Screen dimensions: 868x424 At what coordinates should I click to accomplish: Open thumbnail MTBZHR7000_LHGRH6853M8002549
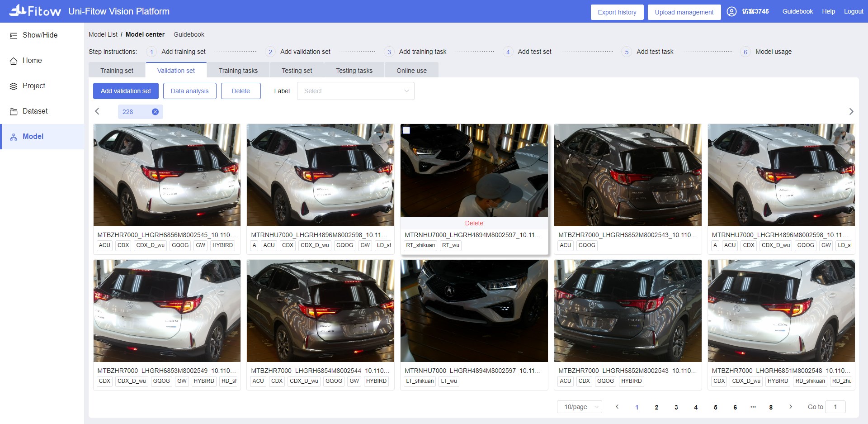(x=167, y=311)
